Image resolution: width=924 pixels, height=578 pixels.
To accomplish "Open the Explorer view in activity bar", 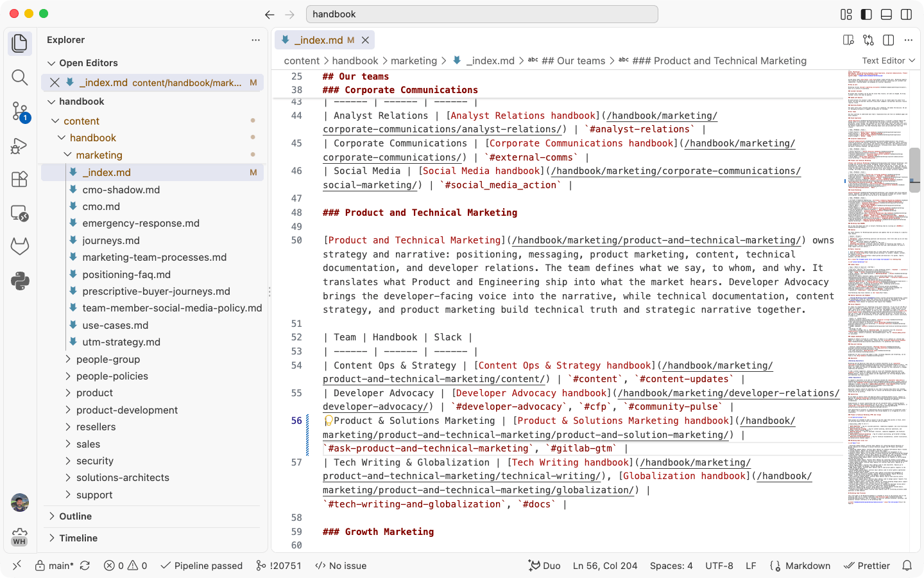I will pos(20,44).
